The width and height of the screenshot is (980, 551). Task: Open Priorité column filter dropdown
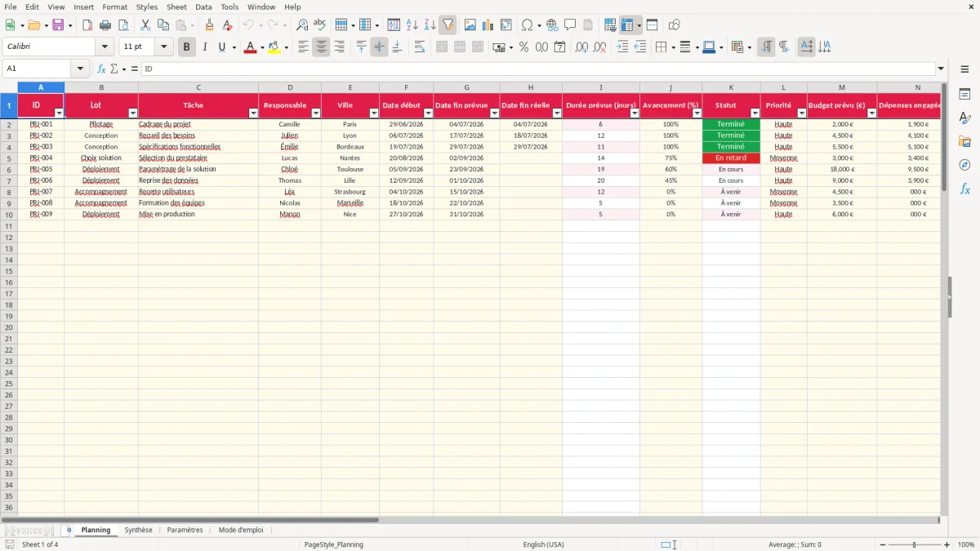click(x=801, y=113)
